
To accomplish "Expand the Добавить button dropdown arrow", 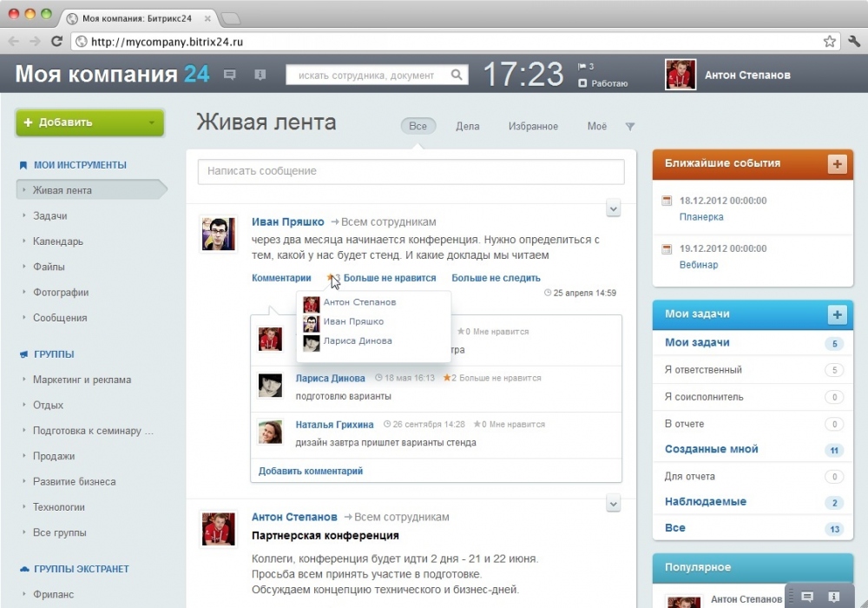I will point(152,122).
